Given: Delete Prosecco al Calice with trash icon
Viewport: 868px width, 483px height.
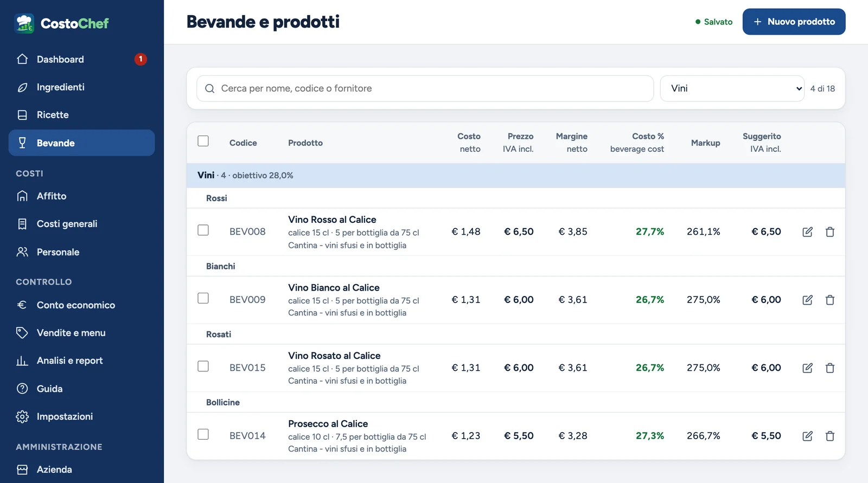Looking at the screenshot, I should click(830, 436).
